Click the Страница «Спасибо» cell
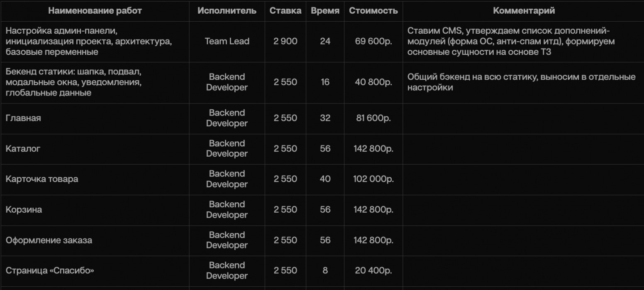Viewport: 644px width, 290px height. tap(50, 271)
